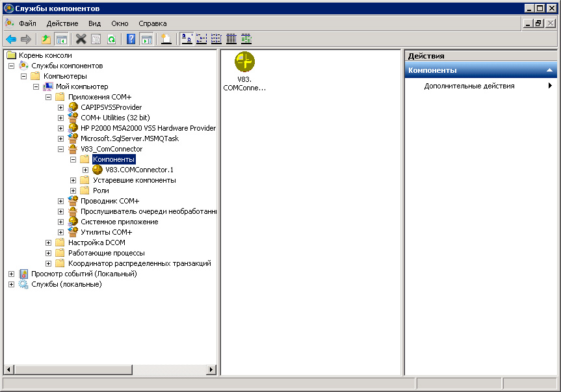The width and height of the screenshot is (561, 392).
Task: Select Проводник COM+ application
Action: 110,201
